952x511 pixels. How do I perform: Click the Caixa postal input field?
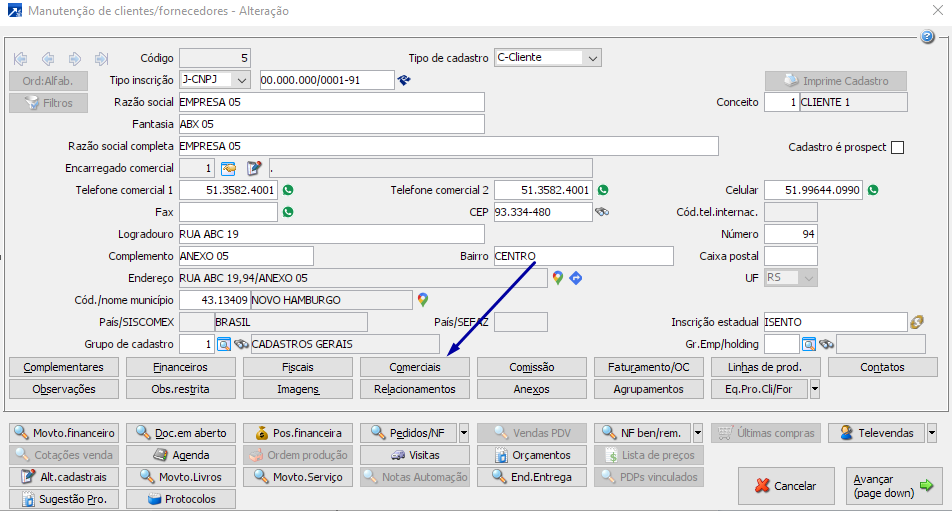pos(790,256)
